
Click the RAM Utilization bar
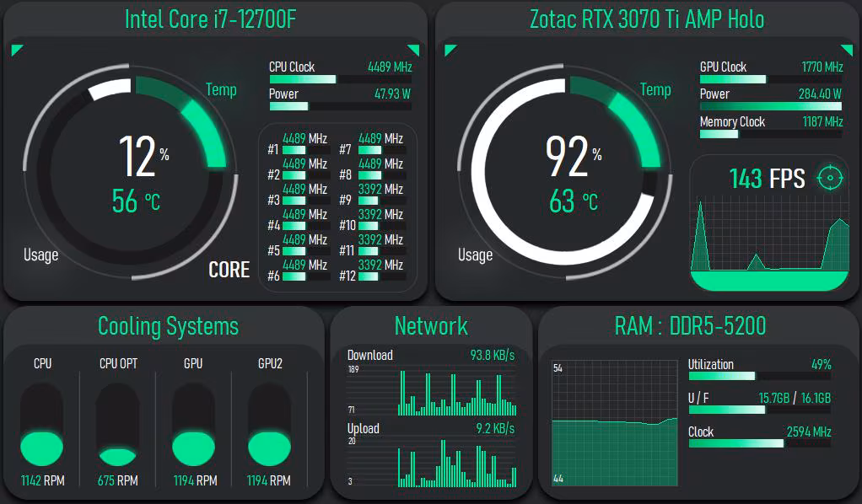[760, 376]
